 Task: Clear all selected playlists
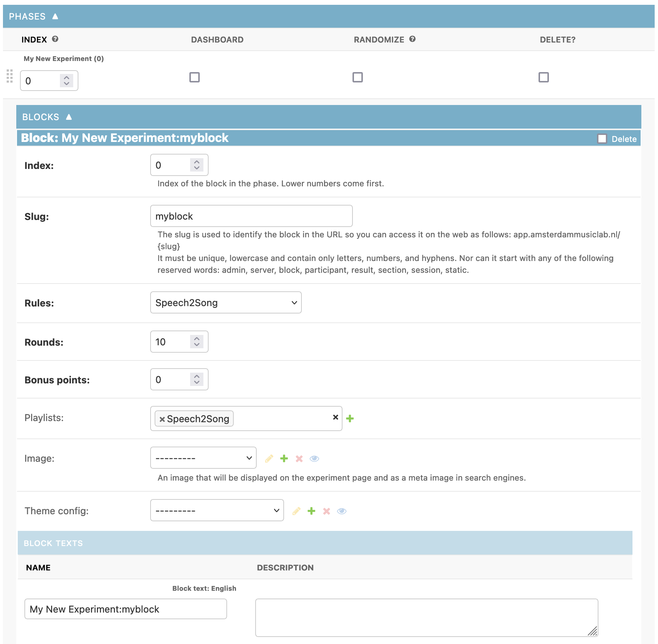click(335, 417)
